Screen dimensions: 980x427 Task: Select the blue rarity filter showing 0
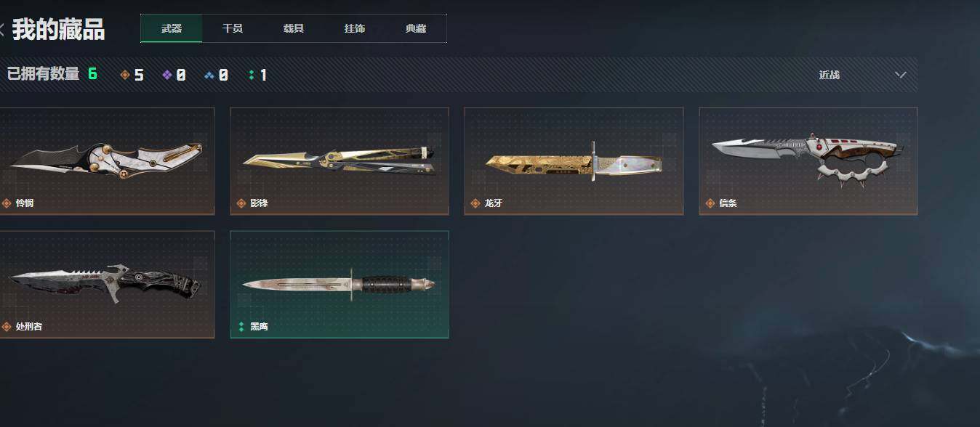(216, 75)
